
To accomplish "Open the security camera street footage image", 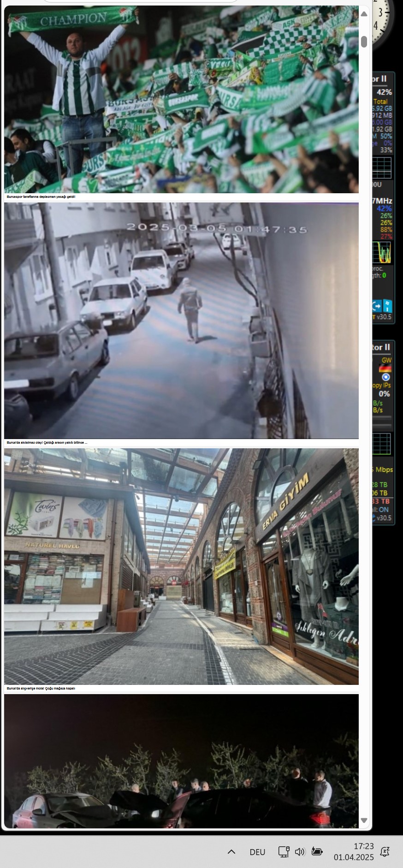I will [181, 321].
